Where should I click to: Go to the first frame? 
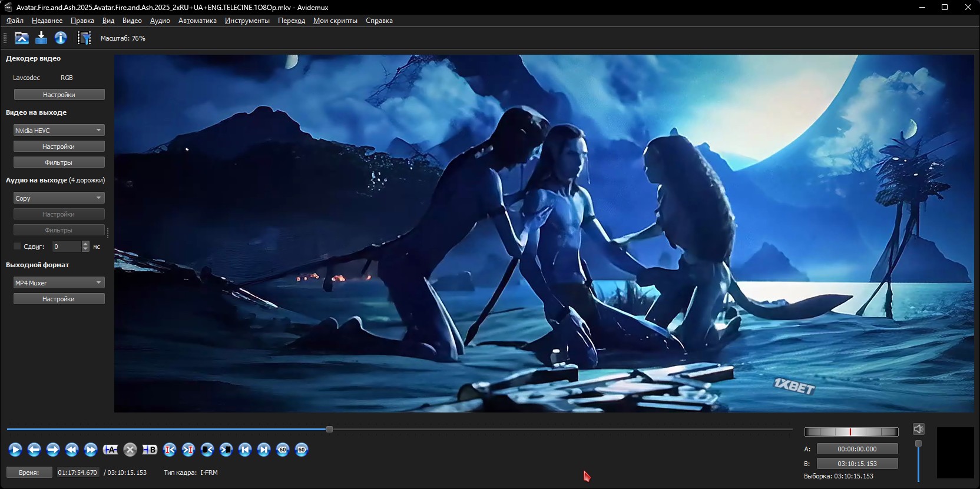pos(245,450)
